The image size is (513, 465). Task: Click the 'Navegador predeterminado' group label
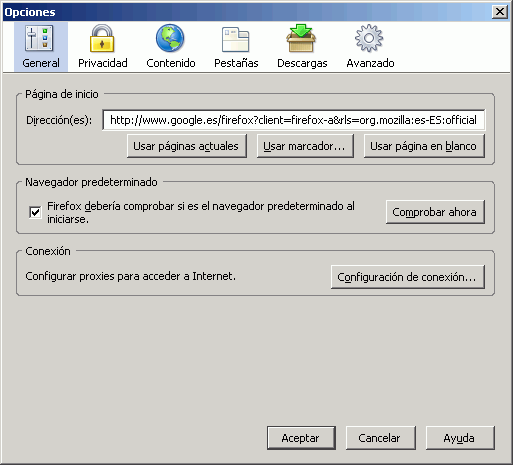pyautogui.click(x=91, y=182)
